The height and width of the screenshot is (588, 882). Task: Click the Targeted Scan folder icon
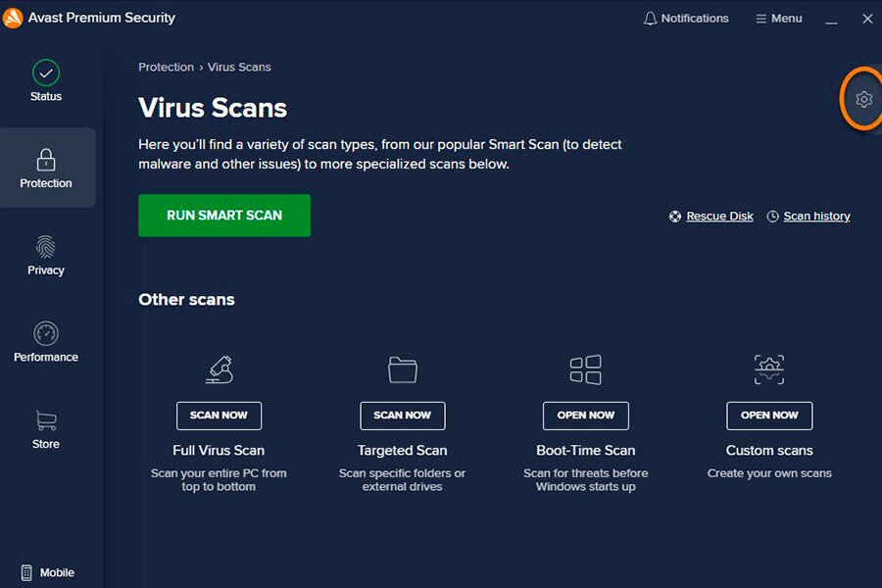[x=403, y=369]
